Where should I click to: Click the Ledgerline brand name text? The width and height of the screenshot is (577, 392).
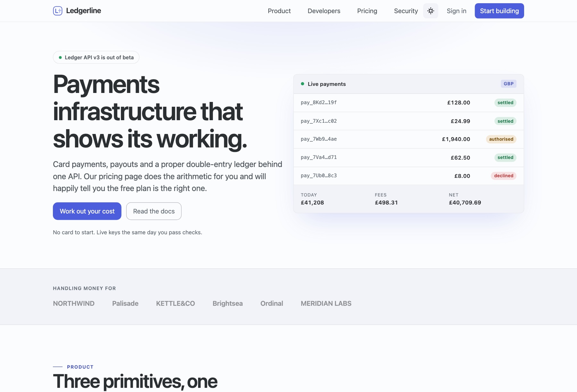click(83, 11)
